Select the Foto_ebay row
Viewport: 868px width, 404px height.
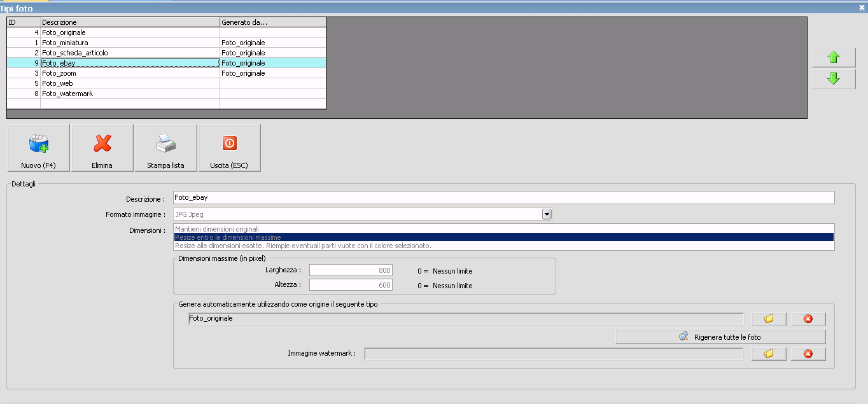(167, 63)
